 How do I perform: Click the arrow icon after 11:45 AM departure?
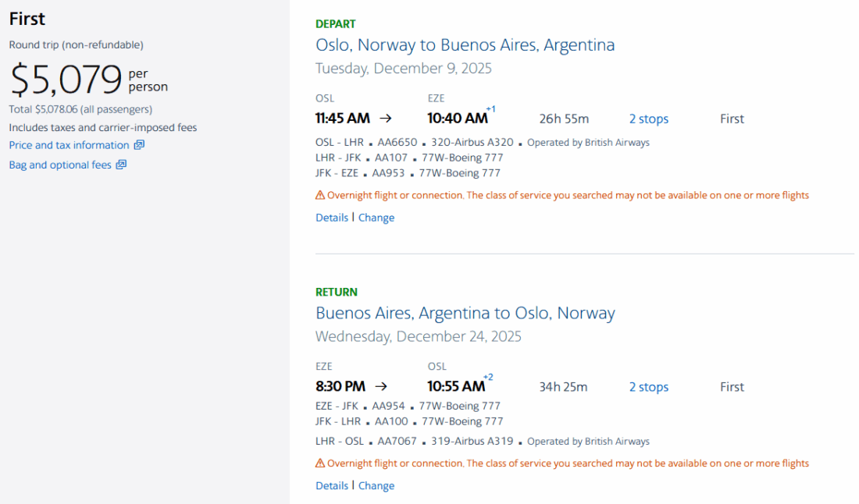coord(385,119)
